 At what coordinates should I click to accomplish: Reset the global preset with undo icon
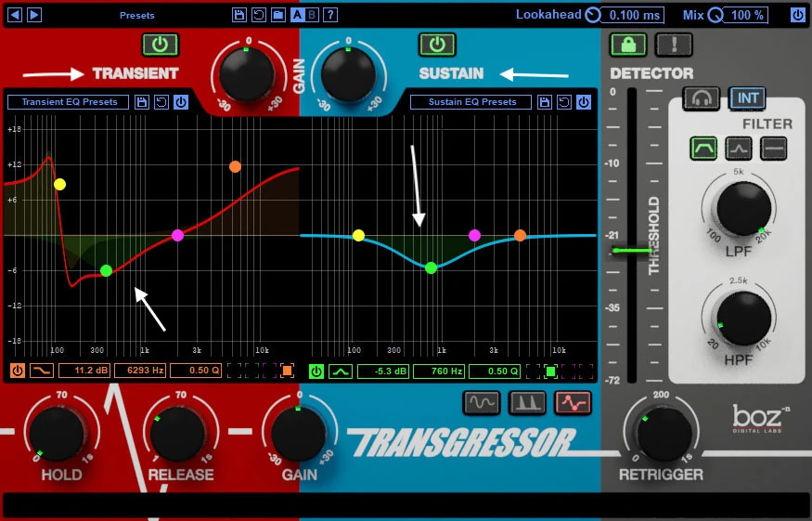click(x=258, y=15)
